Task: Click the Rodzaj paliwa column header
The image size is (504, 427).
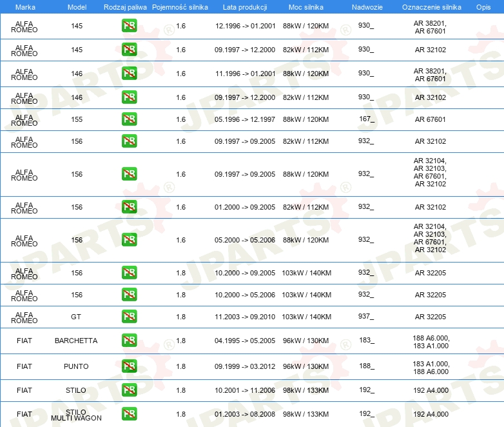Action: (x=125, y=7)
